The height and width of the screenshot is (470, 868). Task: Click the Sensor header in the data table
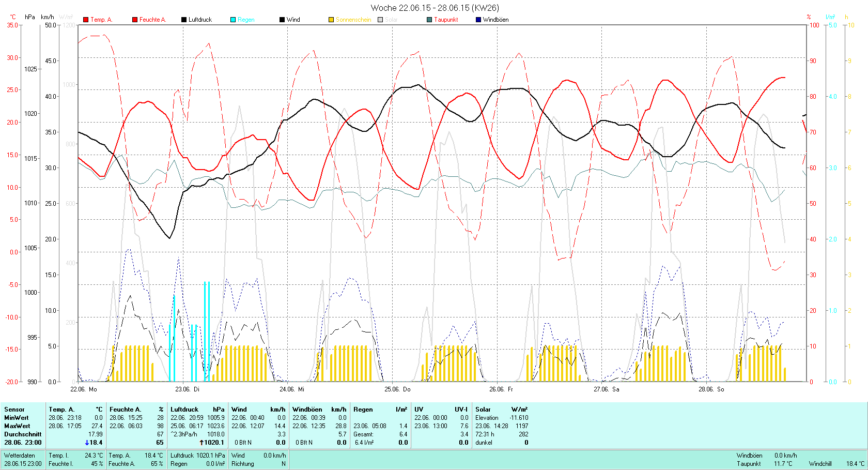(x=14, y=410)
